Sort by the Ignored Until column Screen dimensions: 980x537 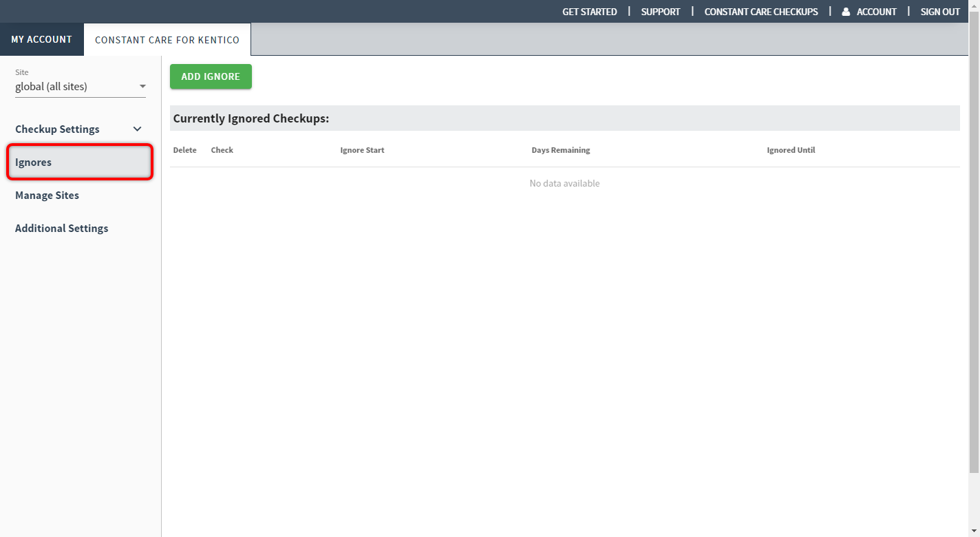point(791,150)
